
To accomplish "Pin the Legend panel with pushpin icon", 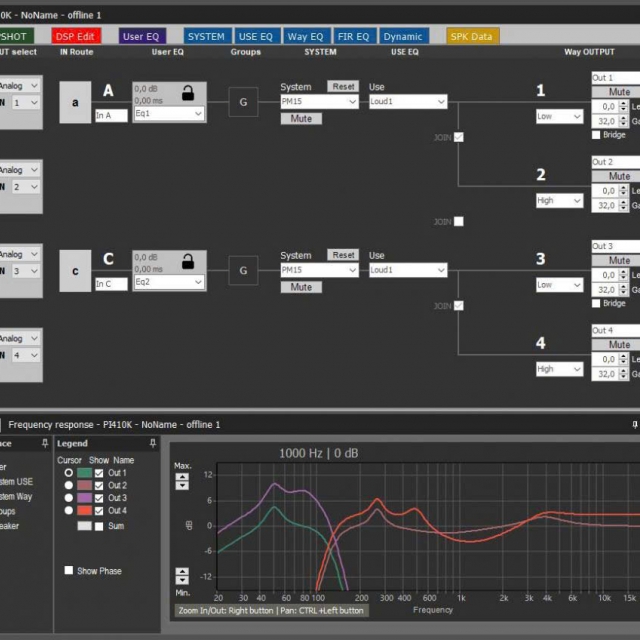I will (153, 443).
